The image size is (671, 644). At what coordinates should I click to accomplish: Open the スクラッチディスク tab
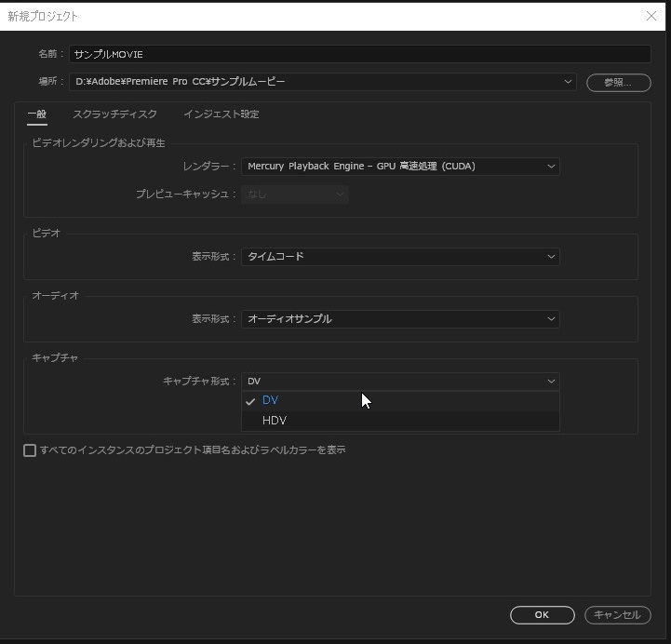[114, 114]
